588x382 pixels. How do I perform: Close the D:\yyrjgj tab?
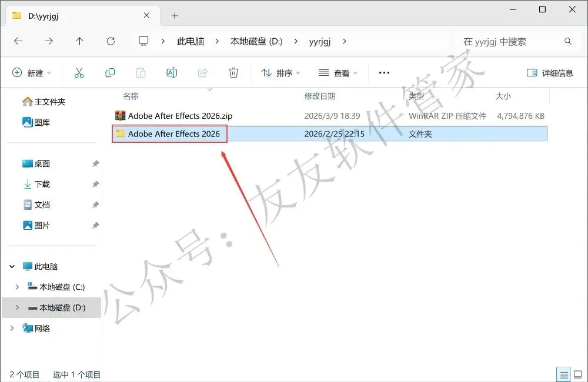(146, 15)
